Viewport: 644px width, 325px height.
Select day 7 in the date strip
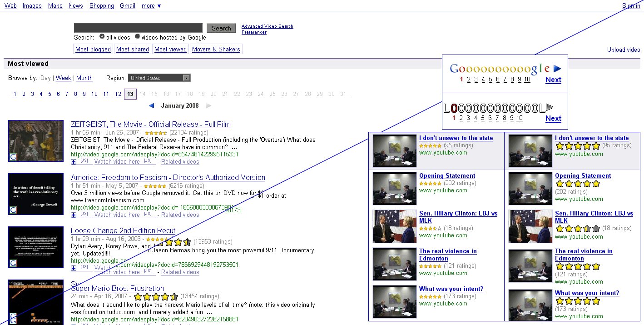click(x=67, y=94)
